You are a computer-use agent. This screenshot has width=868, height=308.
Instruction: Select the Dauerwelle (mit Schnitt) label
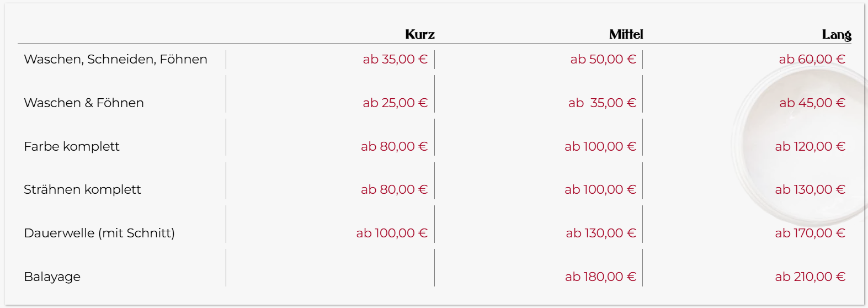point(99,233)
